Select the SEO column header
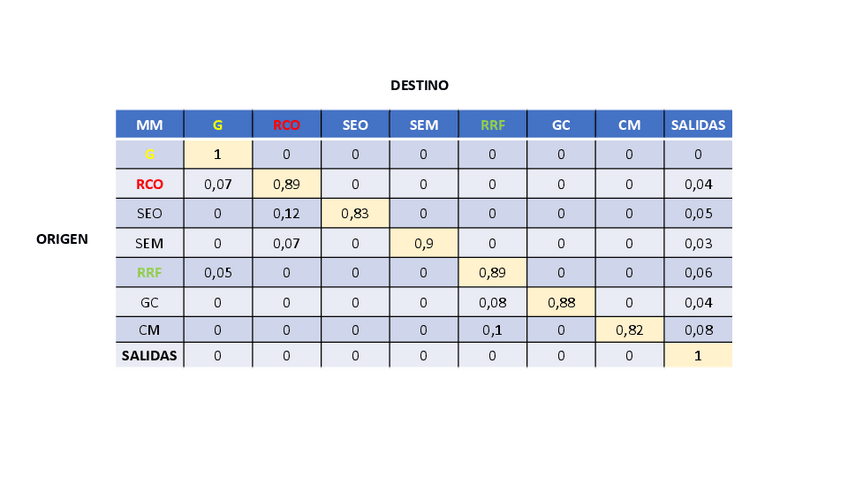Screen dimensions: 848x477 355,125
